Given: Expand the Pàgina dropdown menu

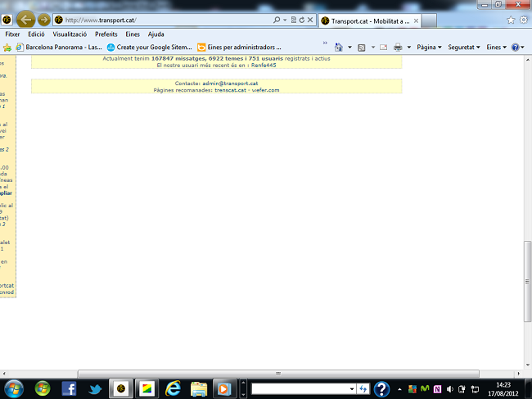Looking at the screenshot, I should coord(429,48).
